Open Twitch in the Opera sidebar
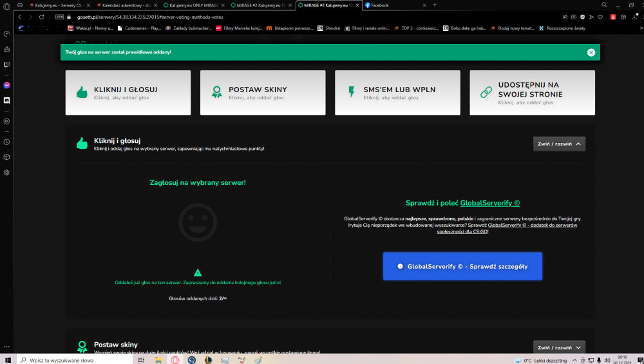Image resolution: width=644 pixels, height=364 pixels. 6,64
